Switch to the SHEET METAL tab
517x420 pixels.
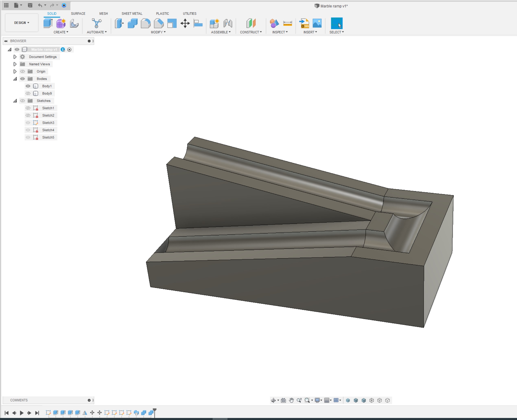(132, 14)
